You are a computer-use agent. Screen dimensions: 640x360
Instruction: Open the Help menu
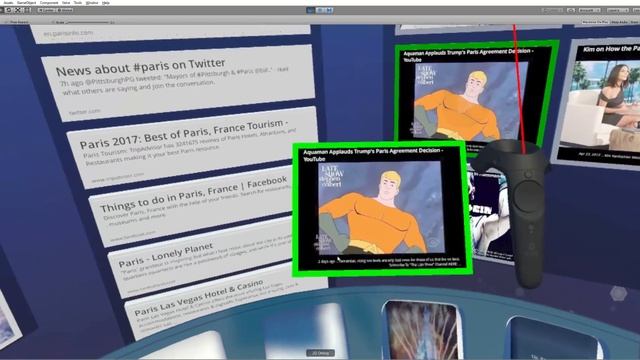(106, 2)
